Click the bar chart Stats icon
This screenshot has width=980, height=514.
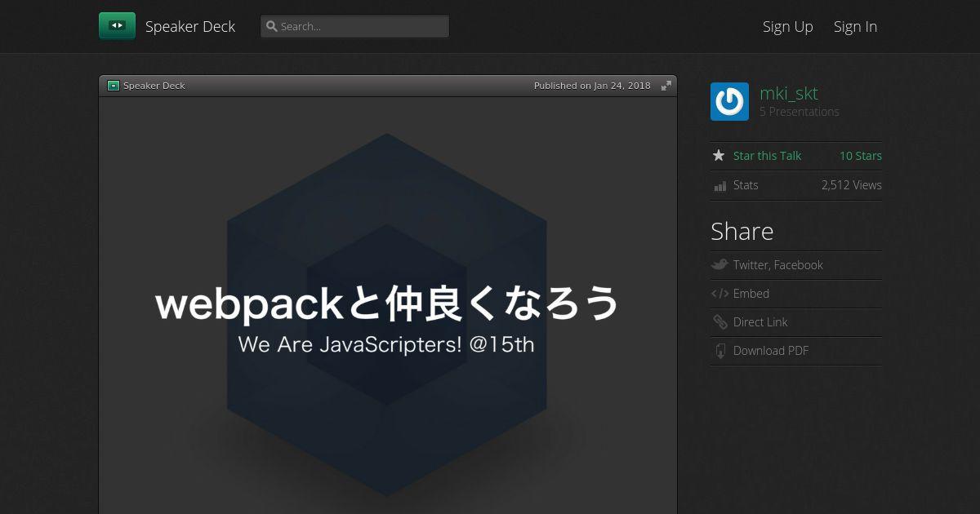pos(719,186)
